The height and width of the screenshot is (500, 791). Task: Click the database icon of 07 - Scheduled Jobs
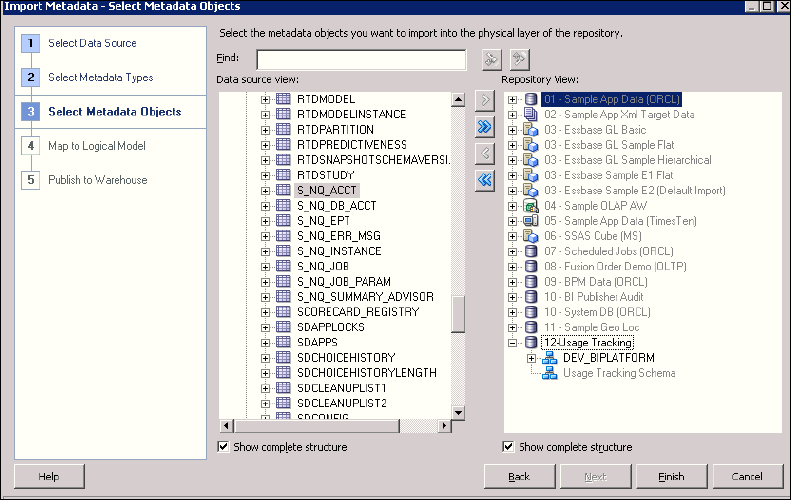(x=531, y=251)
